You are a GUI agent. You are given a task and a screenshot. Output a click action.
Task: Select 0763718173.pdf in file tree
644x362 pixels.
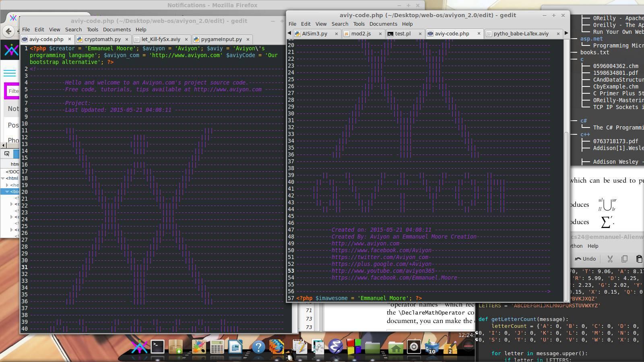pos(615,141)
